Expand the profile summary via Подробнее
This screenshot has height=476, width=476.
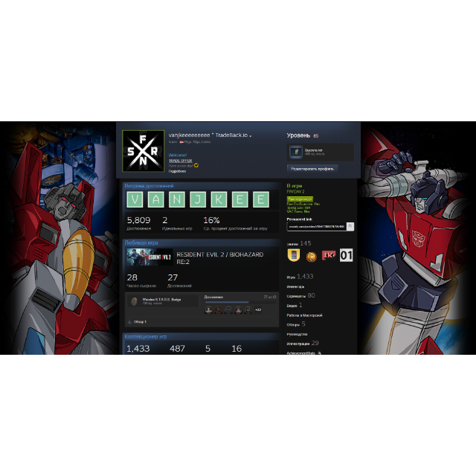pyautogui.click(x=177, y=171)
